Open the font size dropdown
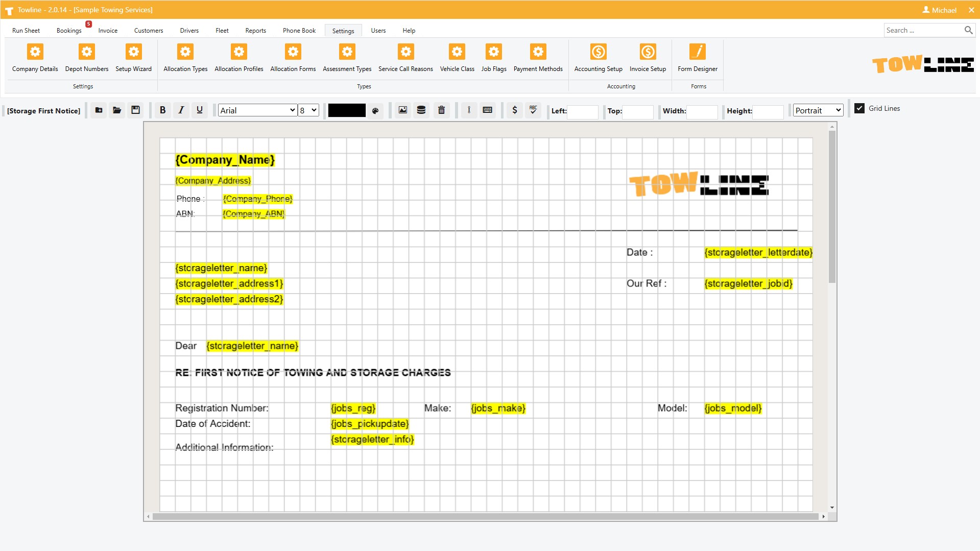Screen dimensions: 980x551 [308, 110]
